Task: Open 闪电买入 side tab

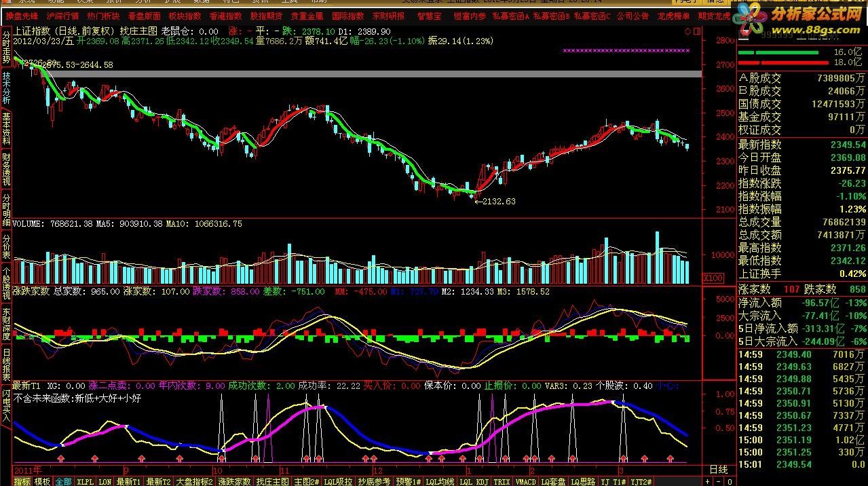Action: (6, 407)
